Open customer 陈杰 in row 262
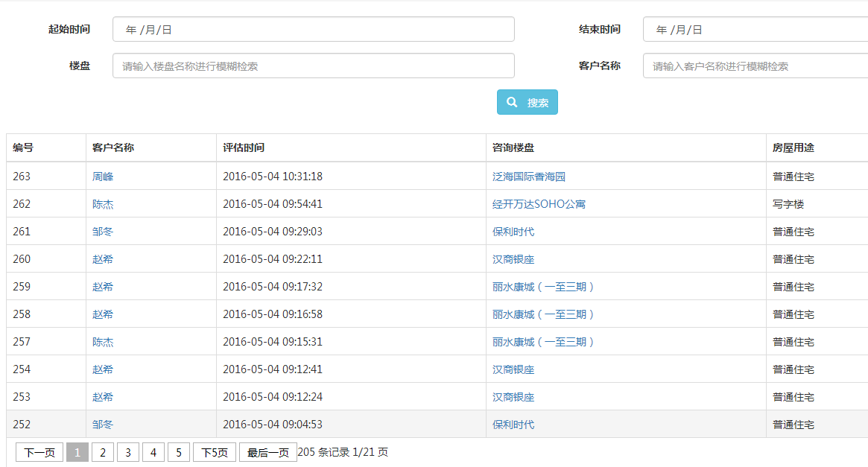Viewport: 868px width, 467px height. pos(103,204)
